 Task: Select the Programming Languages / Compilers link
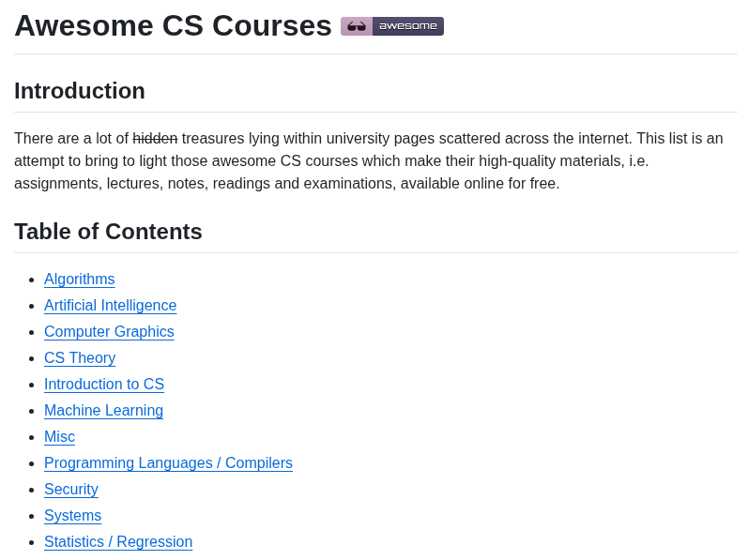[x=168, y=462]
